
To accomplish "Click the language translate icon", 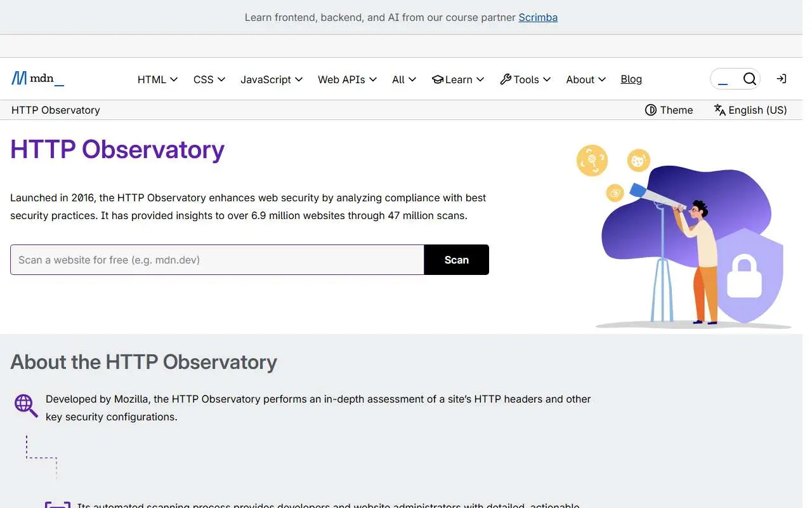I will (x=719, y=110).
